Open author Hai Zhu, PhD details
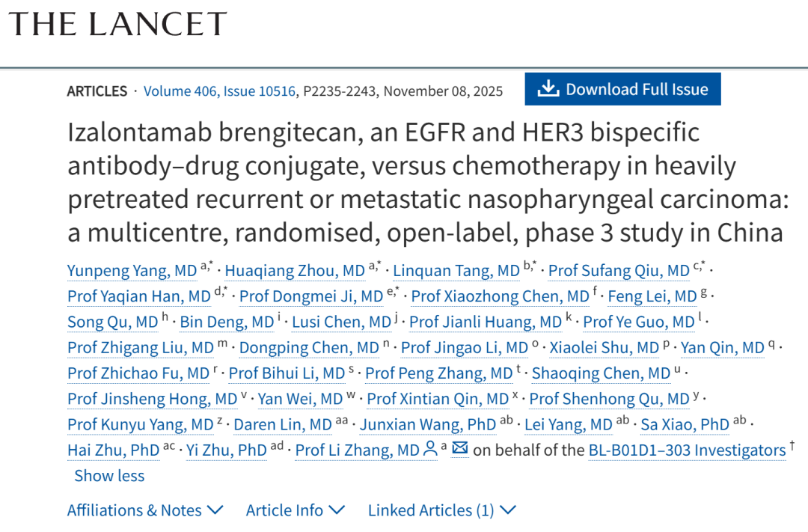This screenshot has width=808, height=532. tap(113, 450)
